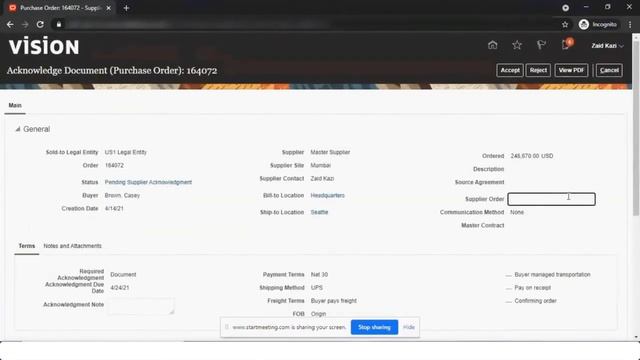Click the Accept button
Image resolution: width=640 pixels, height=360 pixels.
pos(510,70)
